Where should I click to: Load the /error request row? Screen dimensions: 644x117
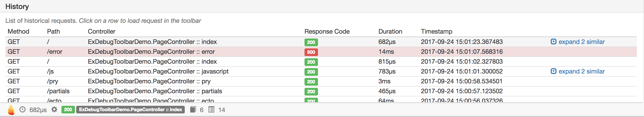click(x=321, y=52)
